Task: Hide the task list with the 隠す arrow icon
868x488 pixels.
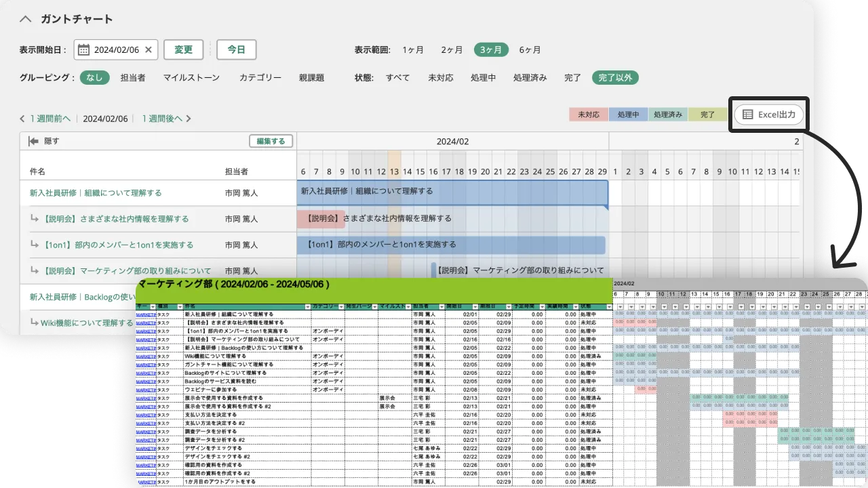Action: [x=33, y=141]
